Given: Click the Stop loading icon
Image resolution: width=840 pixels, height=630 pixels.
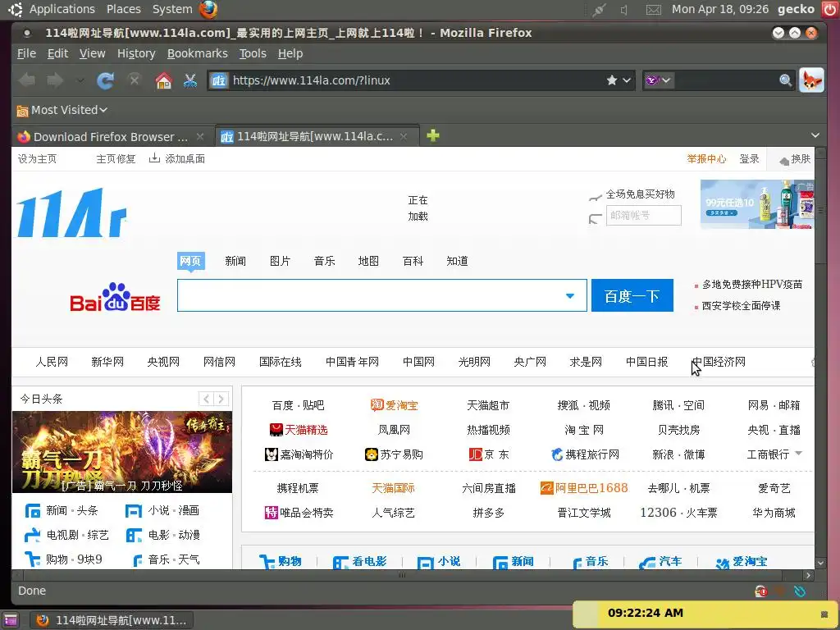Looking at the screenshot, I should tap(134, 80).
